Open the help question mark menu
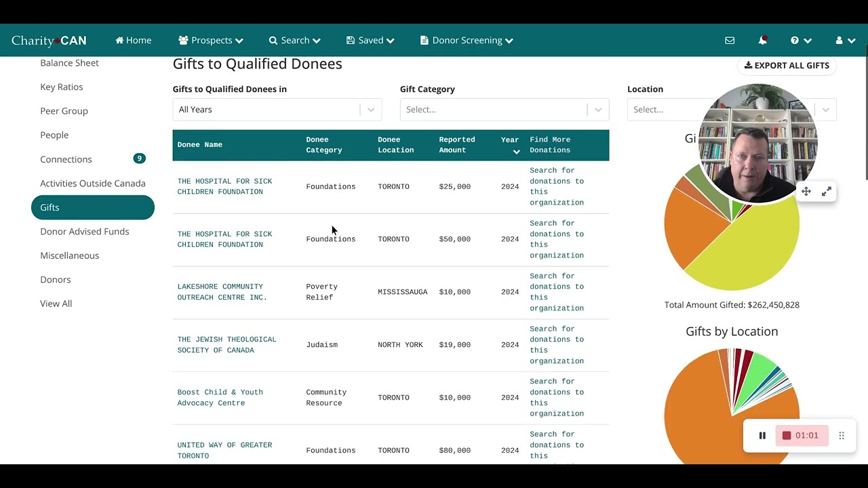The image size is (868, 488). click(x=801, y=41)
